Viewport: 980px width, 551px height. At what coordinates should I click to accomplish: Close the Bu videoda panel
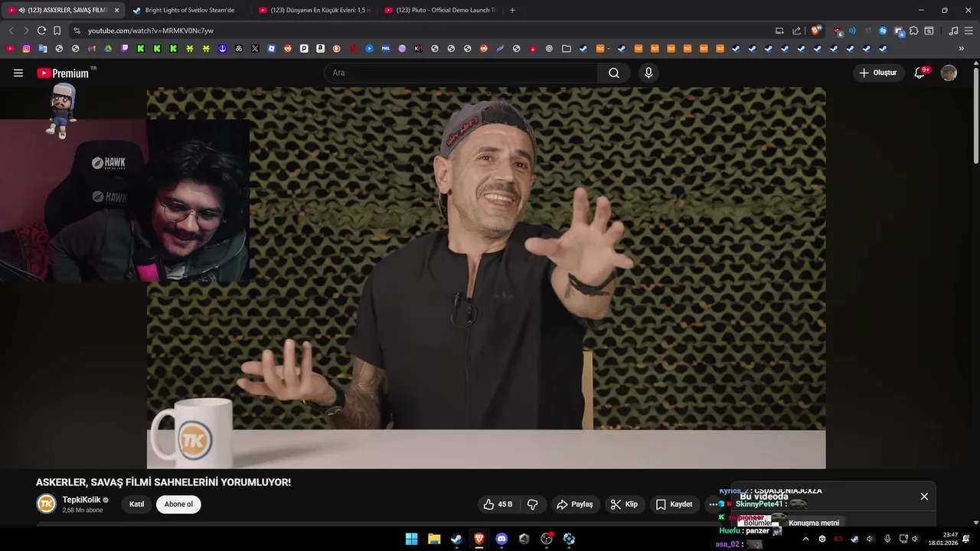pos(924,497)
